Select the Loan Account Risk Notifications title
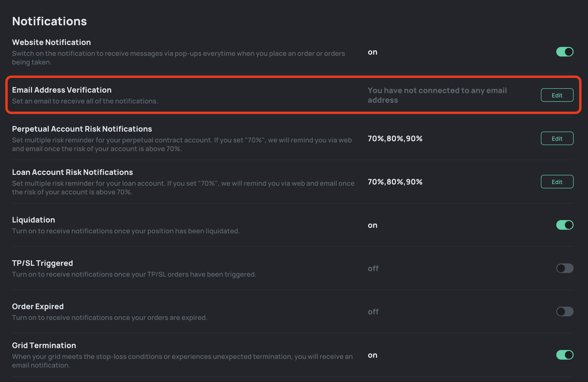Screen dimensions: 588x382 [x=72, y=172]
